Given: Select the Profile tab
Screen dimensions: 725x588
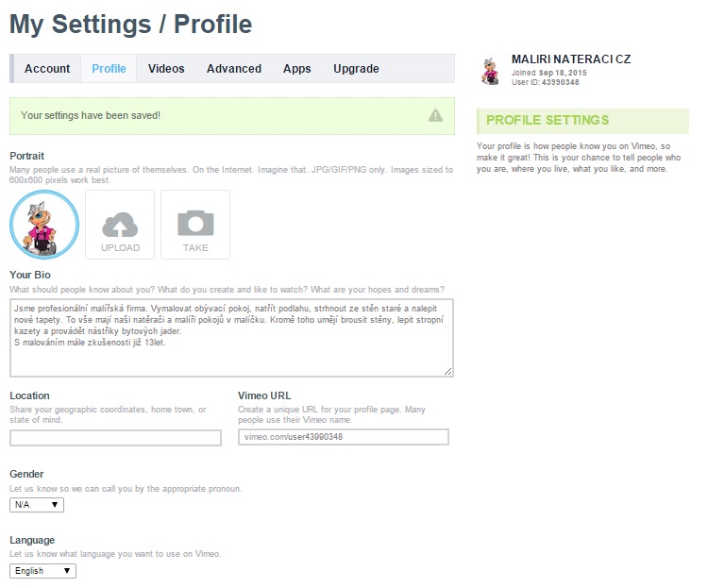Looking at the screenshot, I should pyautogui.click(x=109, y=69).
